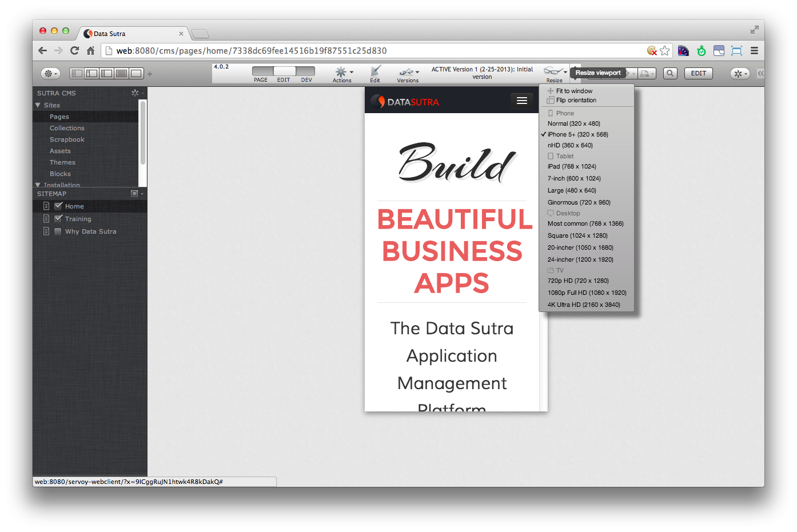Uncheck the Training page checkbox
The width and height of the screenshot is (797, 532).
58,218
